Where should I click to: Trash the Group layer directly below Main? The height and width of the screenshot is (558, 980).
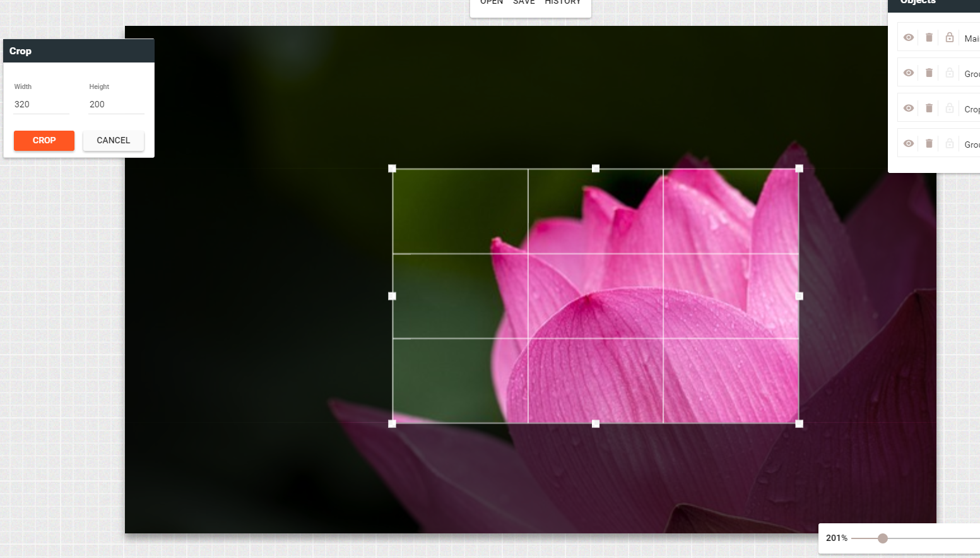coord(929,73)
